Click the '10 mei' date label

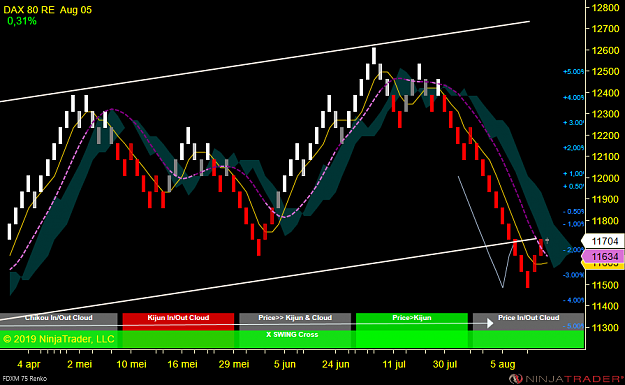[x=131, y=364]
